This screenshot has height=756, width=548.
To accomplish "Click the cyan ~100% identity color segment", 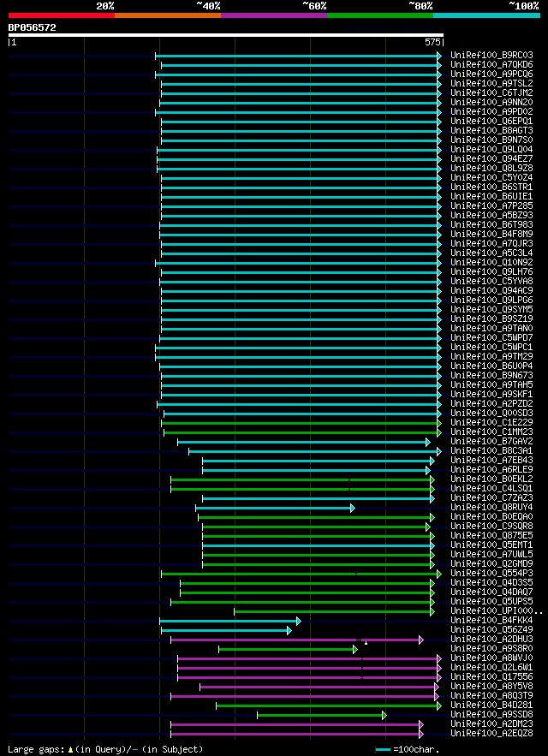I will point(486,15).
